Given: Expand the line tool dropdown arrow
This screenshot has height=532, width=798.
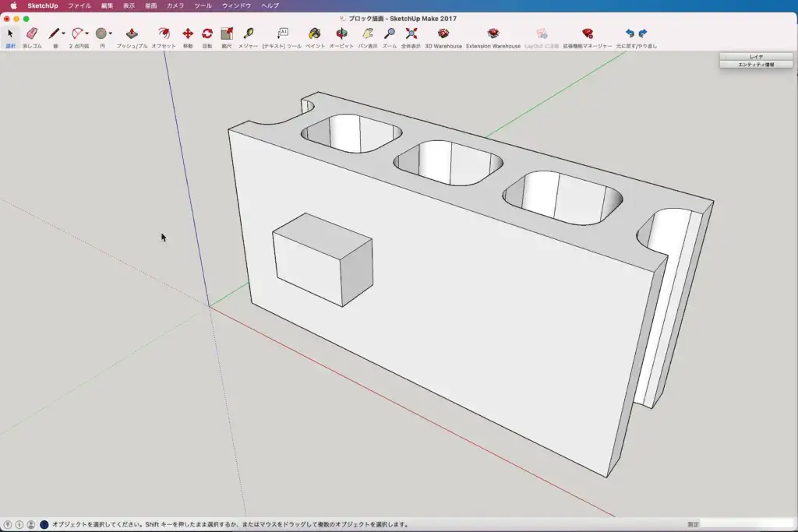Looking at the screenshot, I should [x=64, y=33].
